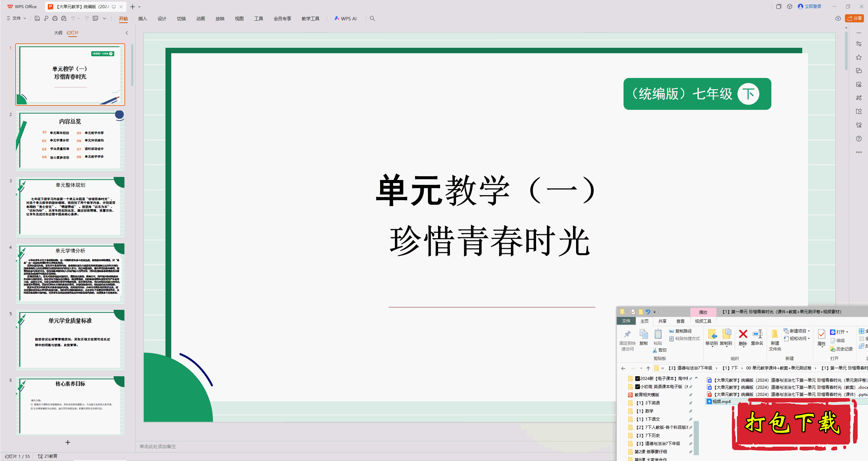Expand the 文件 menu dropdown
868x461 pixels.
pyautogui.click(x=16, y=18)
